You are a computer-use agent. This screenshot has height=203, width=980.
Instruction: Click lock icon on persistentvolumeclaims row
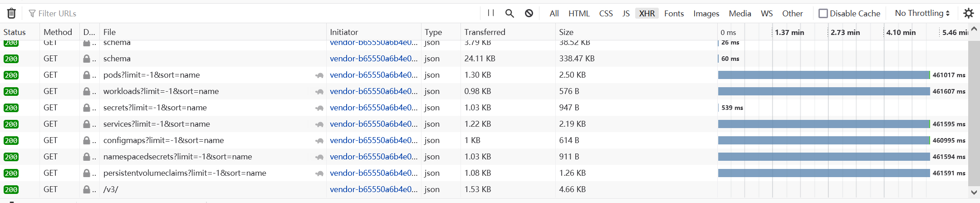click(87, 173)
